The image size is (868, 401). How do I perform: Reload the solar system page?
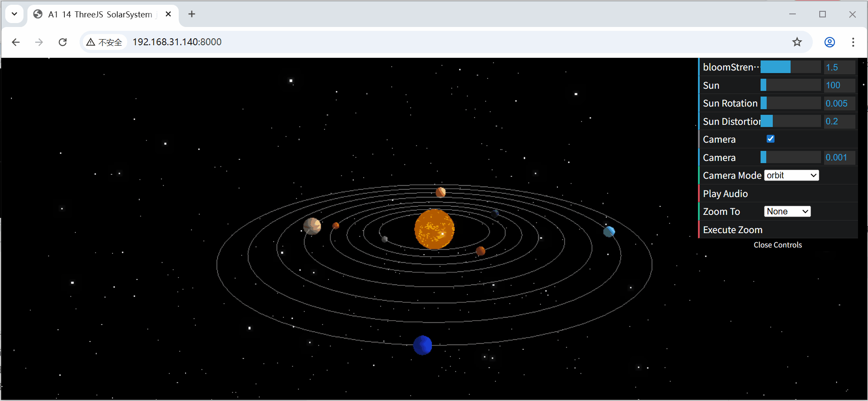(63, 42)
